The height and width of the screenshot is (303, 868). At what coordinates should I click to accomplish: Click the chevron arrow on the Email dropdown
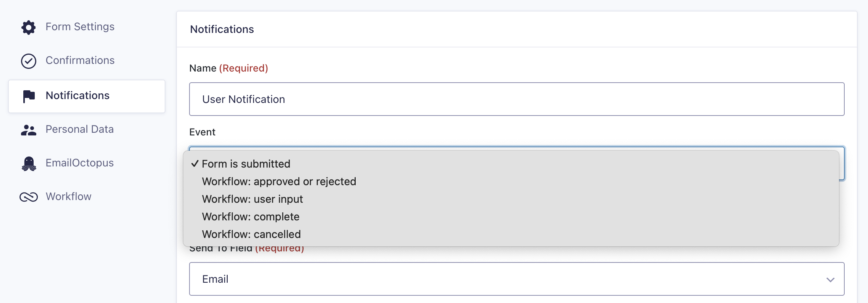[x=830, y=280]
